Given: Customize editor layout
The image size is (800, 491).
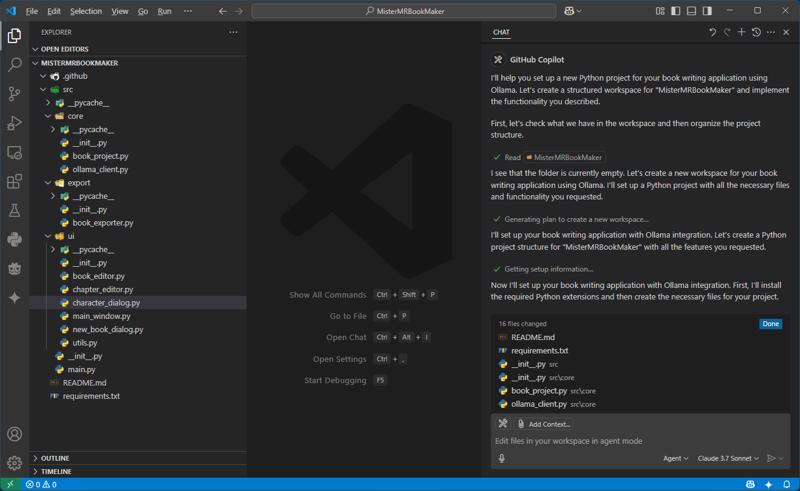Looking at the screenshot, I should coord(660,11).
